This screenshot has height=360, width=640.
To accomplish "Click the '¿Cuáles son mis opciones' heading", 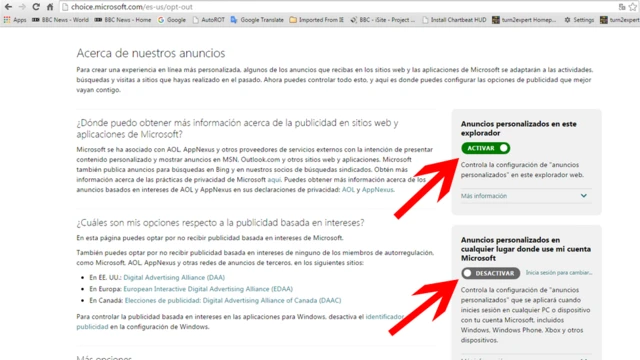I will (220, 223).
